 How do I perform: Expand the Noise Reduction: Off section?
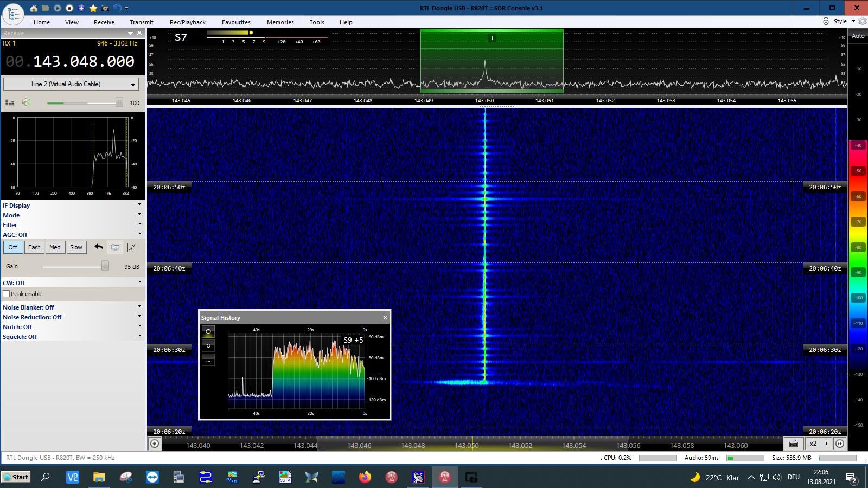pos(73,317)
